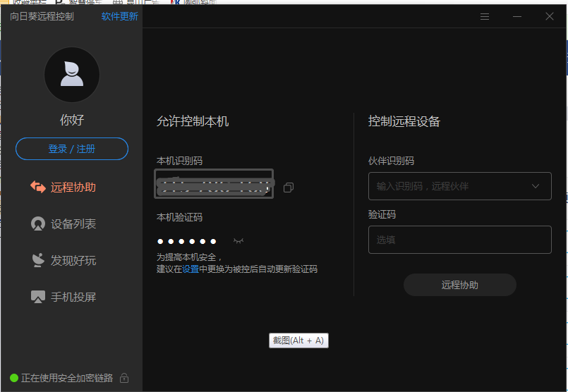Viewport: 568px width, 392px height.
Task: Copy the local ID code
Action: click(x=289, y=188)
